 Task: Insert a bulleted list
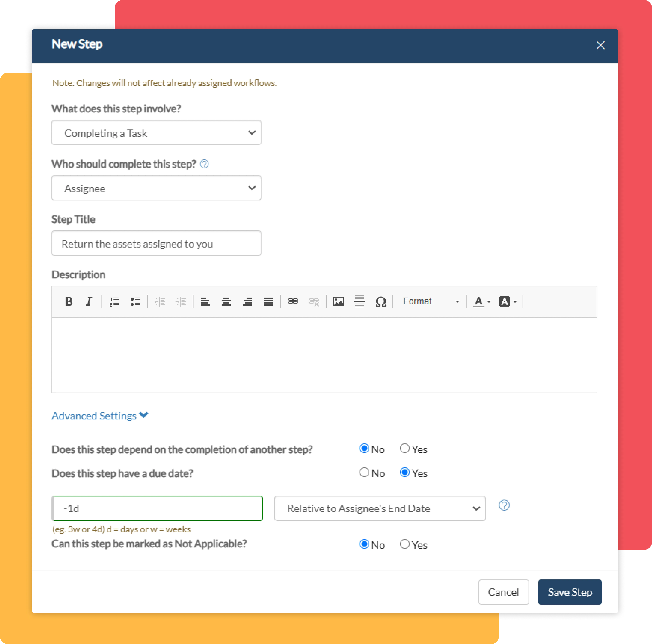point(135,301)
